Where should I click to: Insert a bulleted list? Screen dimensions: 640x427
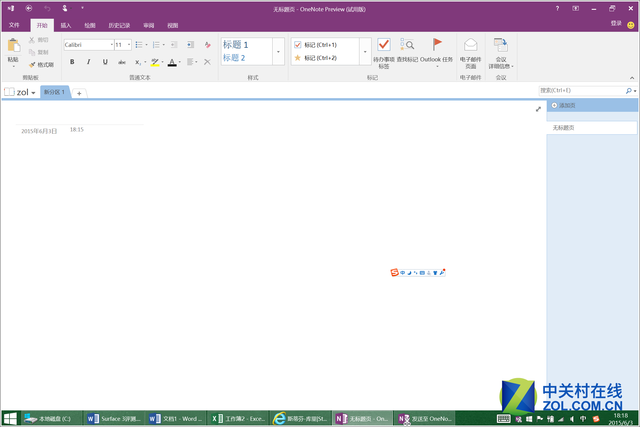point(139,44)
